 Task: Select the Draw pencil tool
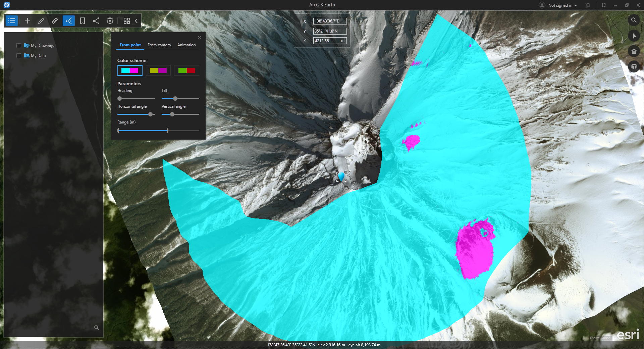pyautogui.click(x=41, y=21)
